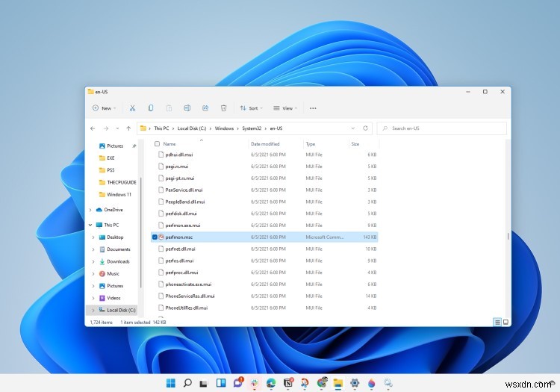Launch Microsoft Edge from taskbar
This screenshot has height=392, width=560.
271,383
